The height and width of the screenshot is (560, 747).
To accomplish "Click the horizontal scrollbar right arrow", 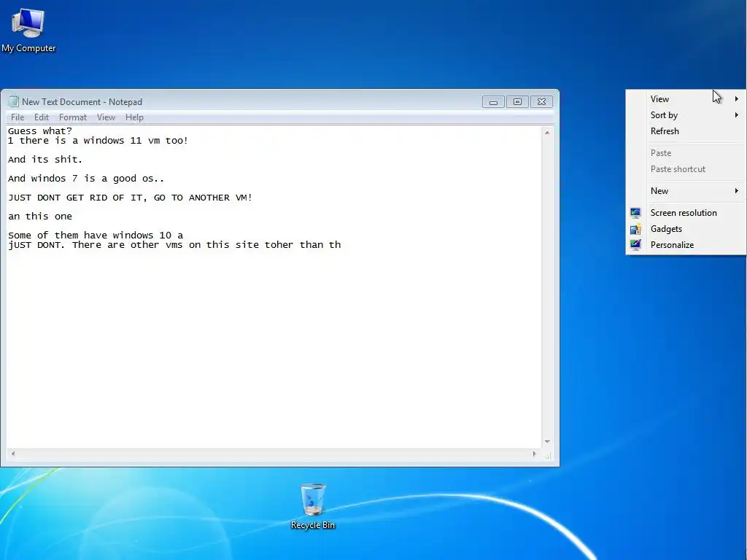I will (x=534, y=454).
